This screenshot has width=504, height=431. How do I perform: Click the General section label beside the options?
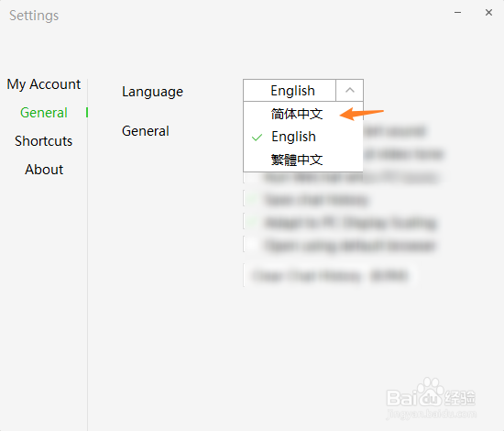point(146,131)
